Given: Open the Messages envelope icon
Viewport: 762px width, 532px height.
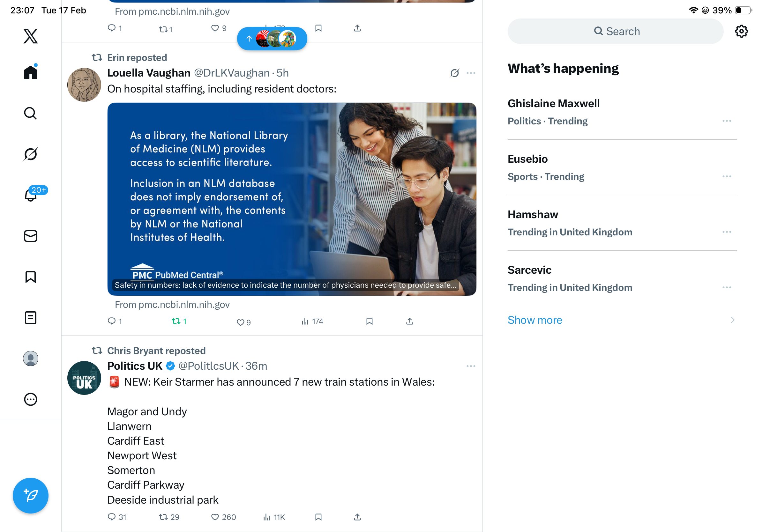Looking at the screenshot, I should [x=31, y=236].
